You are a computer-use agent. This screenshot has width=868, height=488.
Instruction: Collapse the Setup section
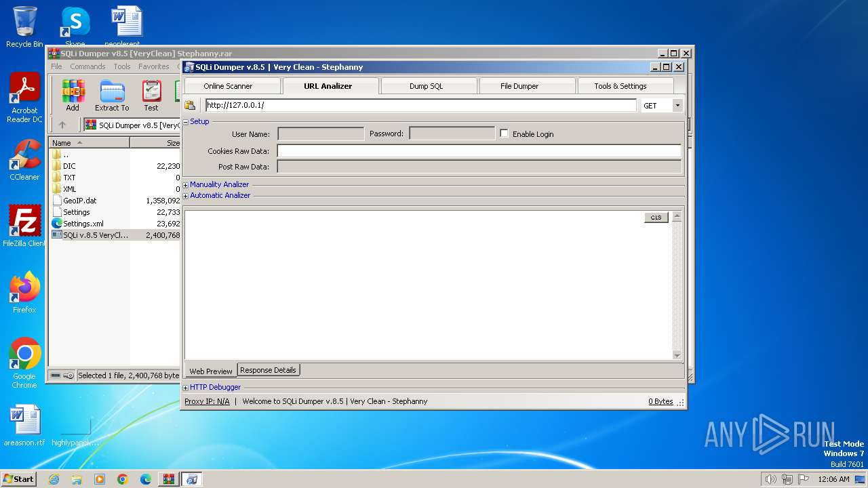coord(186,122)
